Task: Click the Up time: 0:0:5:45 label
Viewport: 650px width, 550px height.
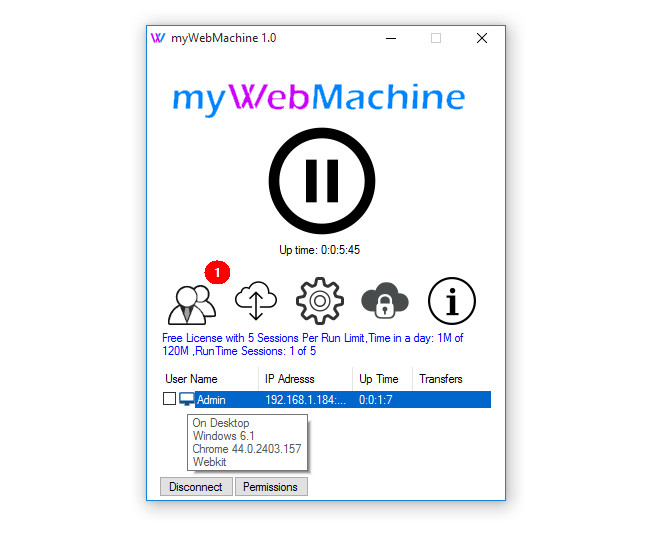Action: [x=320, y=250]
